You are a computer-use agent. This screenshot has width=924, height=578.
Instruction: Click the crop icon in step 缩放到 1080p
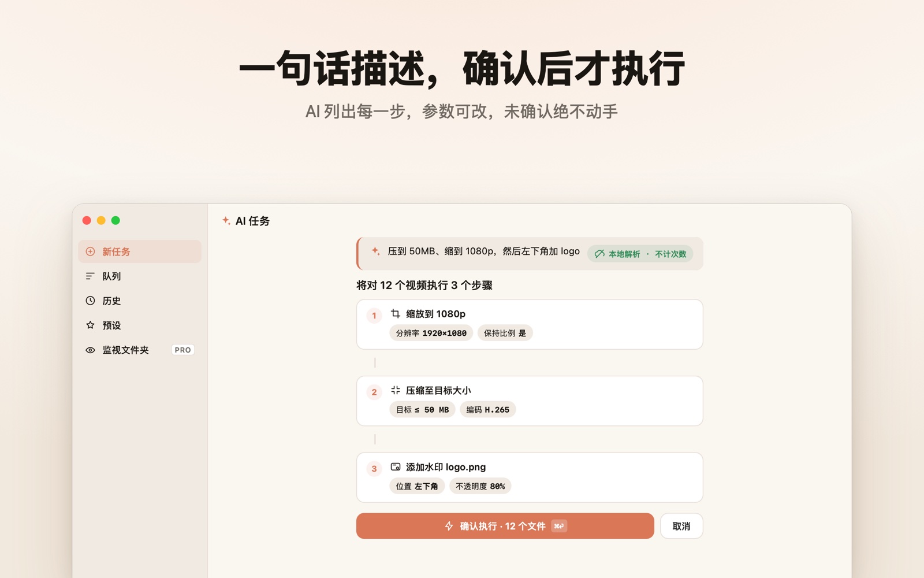point(396,313)
